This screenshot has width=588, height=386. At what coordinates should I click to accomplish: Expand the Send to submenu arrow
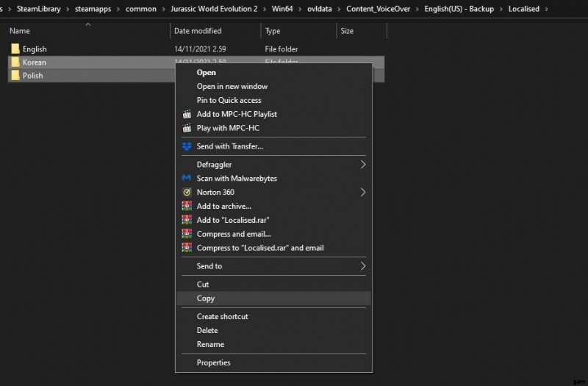pyautogui.click(x=362, y=266)
